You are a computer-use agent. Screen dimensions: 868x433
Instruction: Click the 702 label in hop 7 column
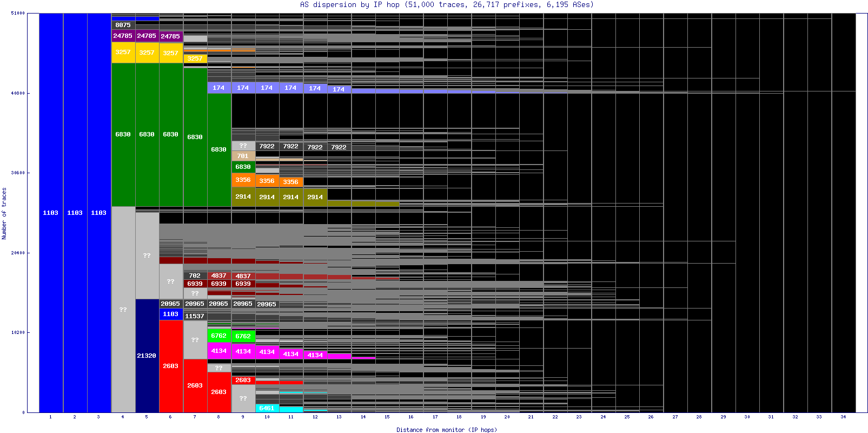click(195, 275)
